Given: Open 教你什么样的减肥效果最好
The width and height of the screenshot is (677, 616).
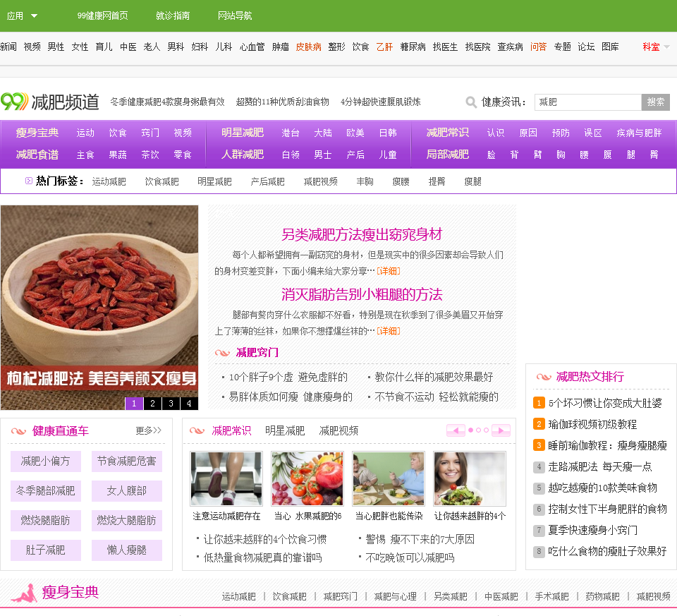Looking at the screenshot, I should point(434,377).
